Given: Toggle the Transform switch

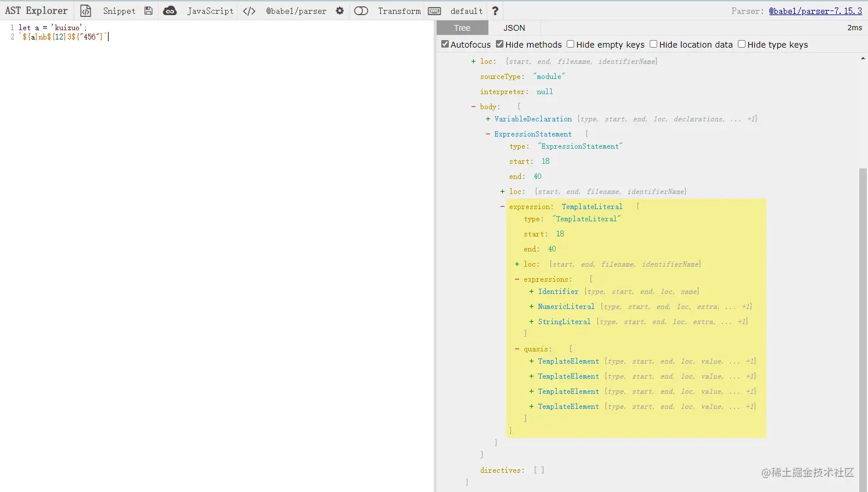Looking at the screenshot, I should (x=361, y=10).
